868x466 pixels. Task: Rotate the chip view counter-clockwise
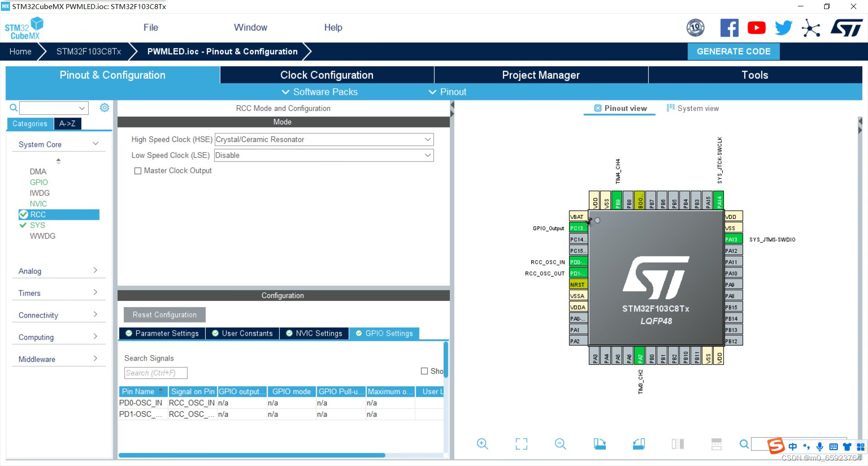639,444
